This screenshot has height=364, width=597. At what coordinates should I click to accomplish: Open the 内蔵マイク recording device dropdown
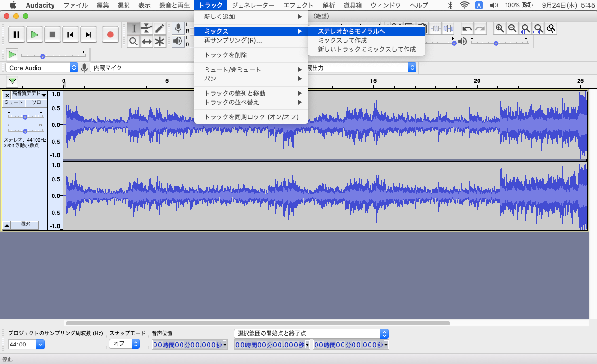coord(142,68)
